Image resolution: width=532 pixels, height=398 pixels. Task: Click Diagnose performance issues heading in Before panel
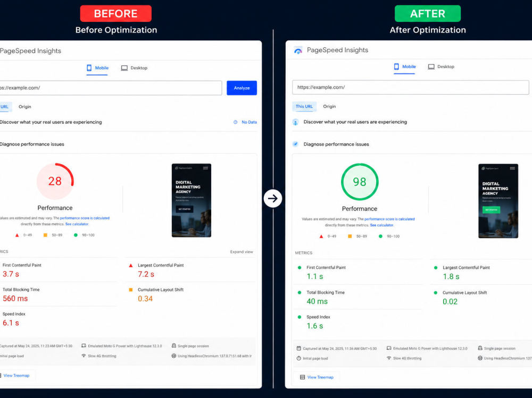(x=32, y=144)
